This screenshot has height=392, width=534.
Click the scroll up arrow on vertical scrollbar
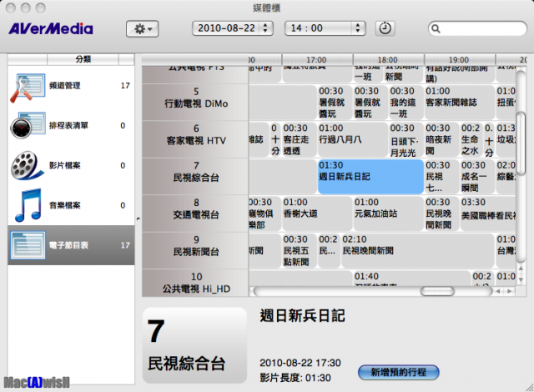point(521,269)
